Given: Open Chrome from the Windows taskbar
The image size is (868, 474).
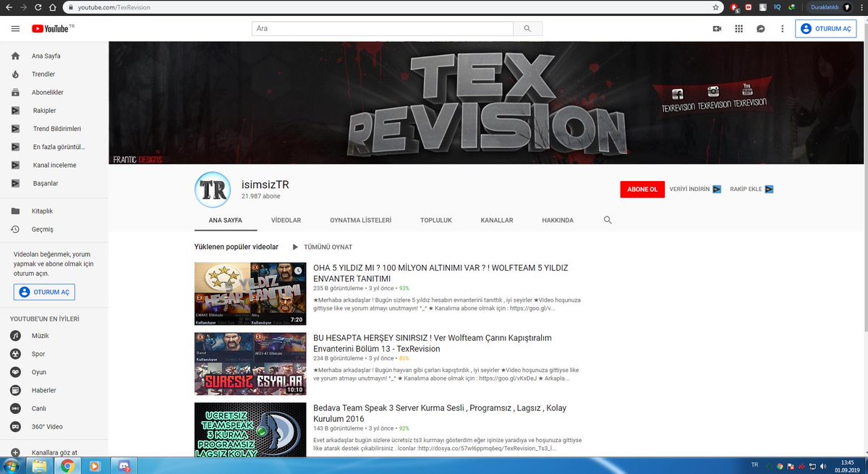Looking at the screenshot, I should (x=67, y=465).
